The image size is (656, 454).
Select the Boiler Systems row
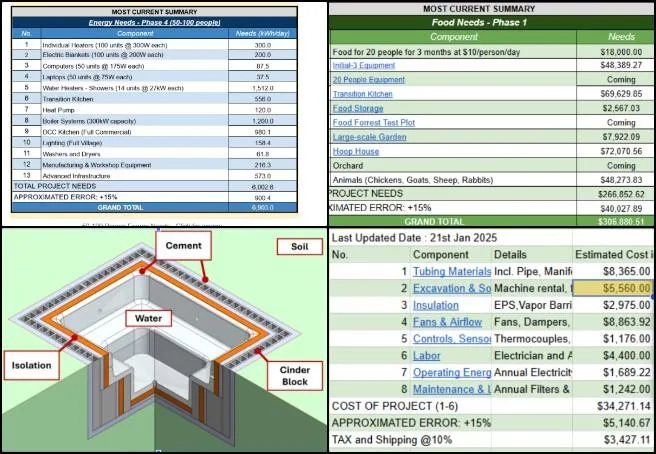coord(155,121)
